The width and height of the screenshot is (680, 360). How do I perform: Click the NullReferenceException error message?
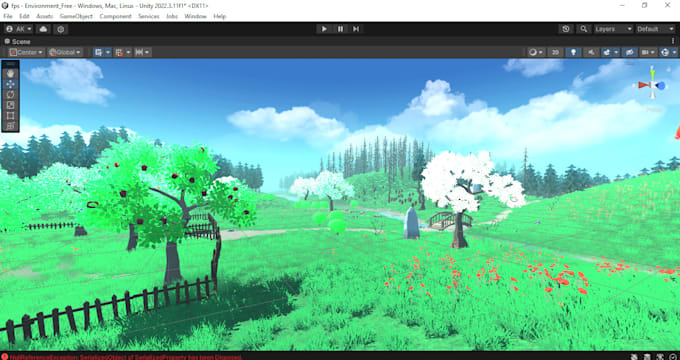[x=122, y=357]
